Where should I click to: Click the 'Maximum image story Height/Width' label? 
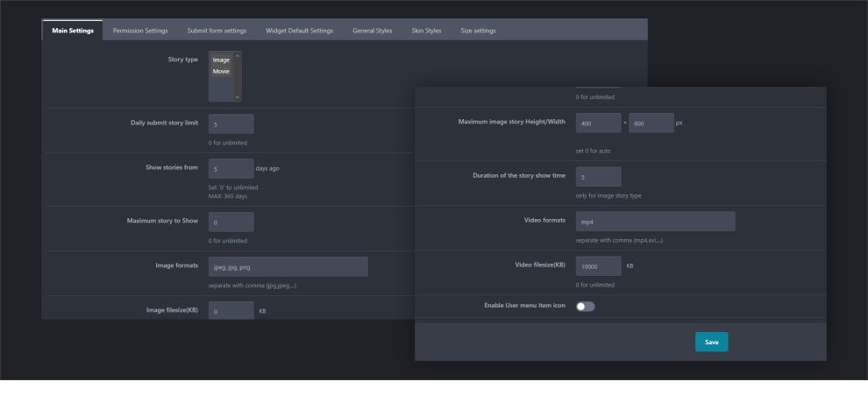[511, 122]
